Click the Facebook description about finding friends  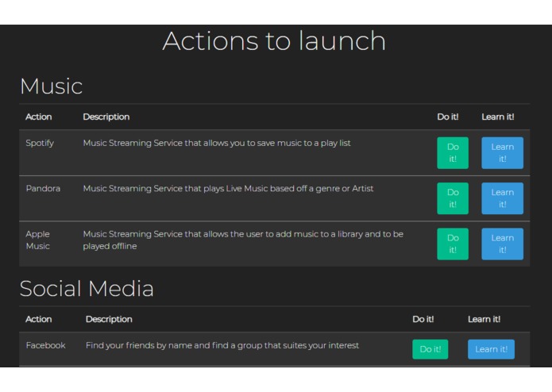(x=222, y=345)
